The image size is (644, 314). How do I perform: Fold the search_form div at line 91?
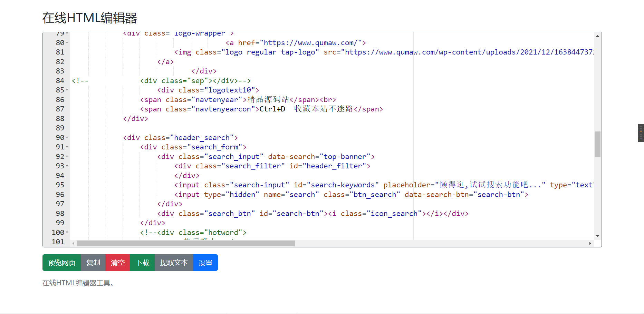point(67,147)
